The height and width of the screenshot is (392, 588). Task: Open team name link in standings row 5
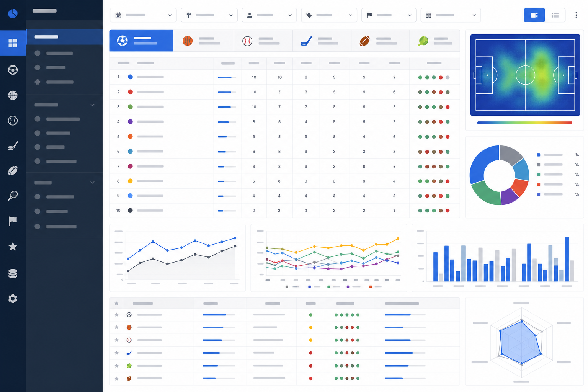[x=150, y=136]
